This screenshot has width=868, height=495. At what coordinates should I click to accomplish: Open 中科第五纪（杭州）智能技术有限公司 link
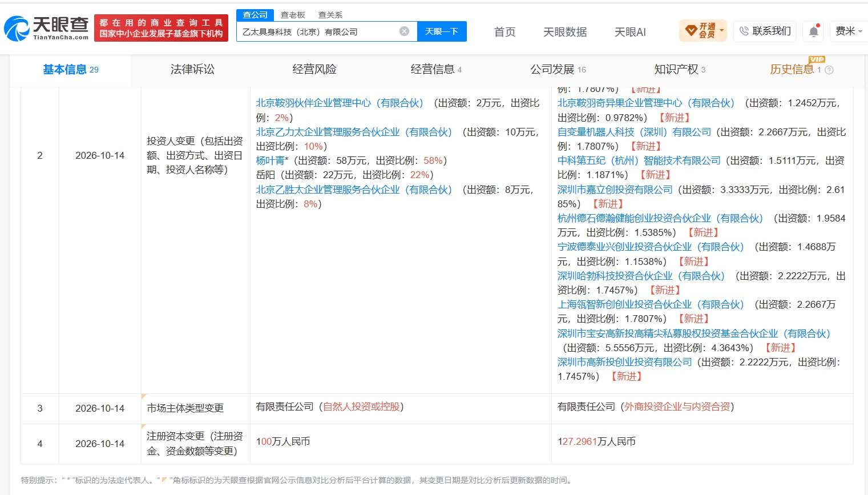[x=639, y=160]
